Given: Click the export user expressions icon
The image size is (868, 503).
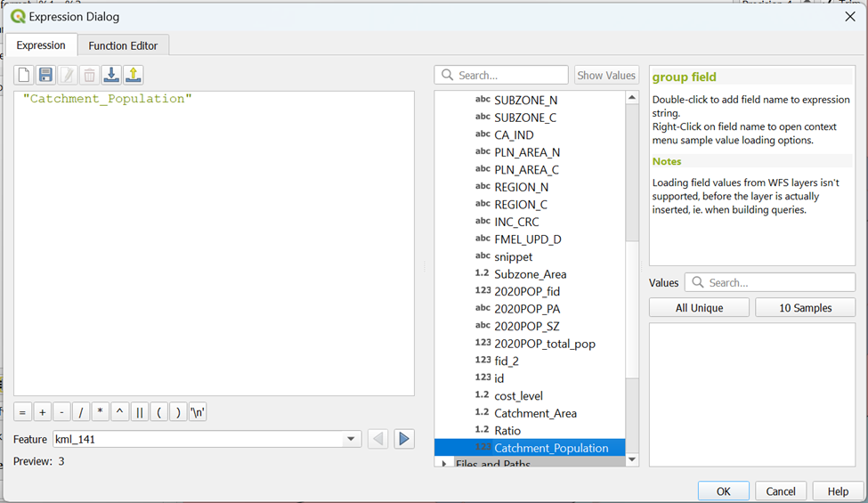Looking at the screenshot, I should point(134,76).
